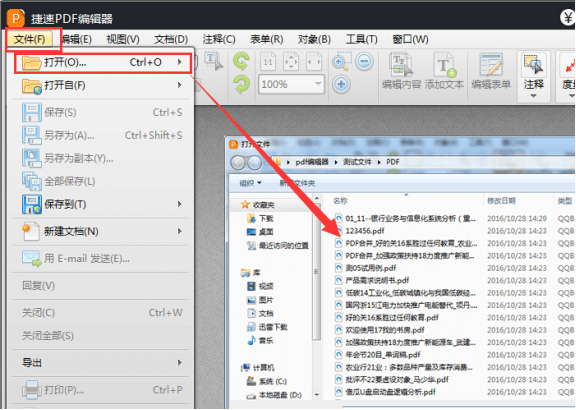Open the 对象(B) menu
Viewport: 576px width, 410px height.
coord(314,39)
